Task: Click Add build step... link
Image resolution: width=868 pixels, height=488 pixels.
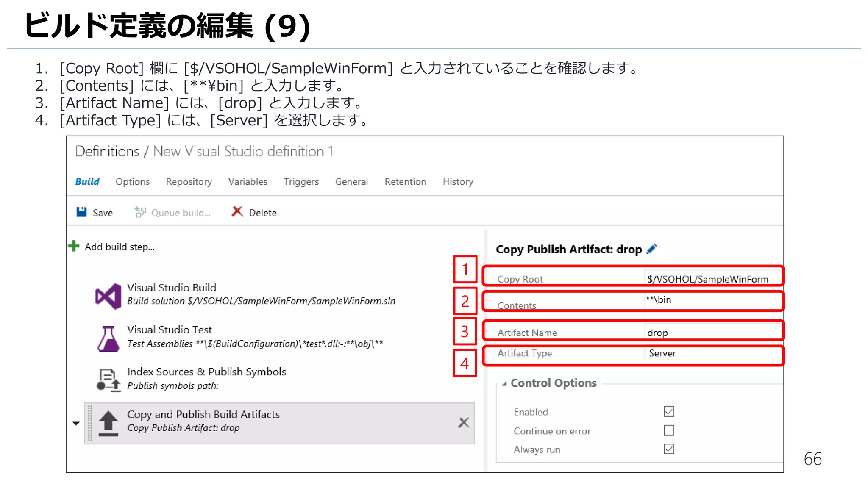Action: pos(120,247)
